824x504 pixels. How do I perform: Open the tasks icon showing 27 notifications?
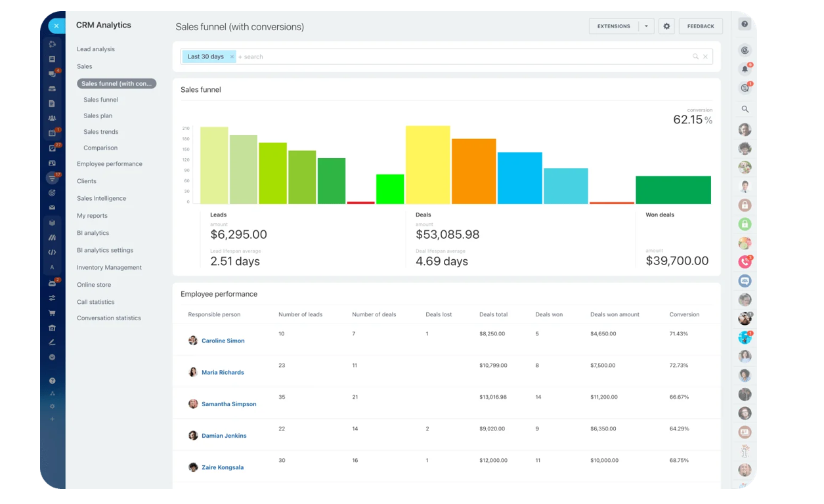pyautogui.click(x=53, y=147)
